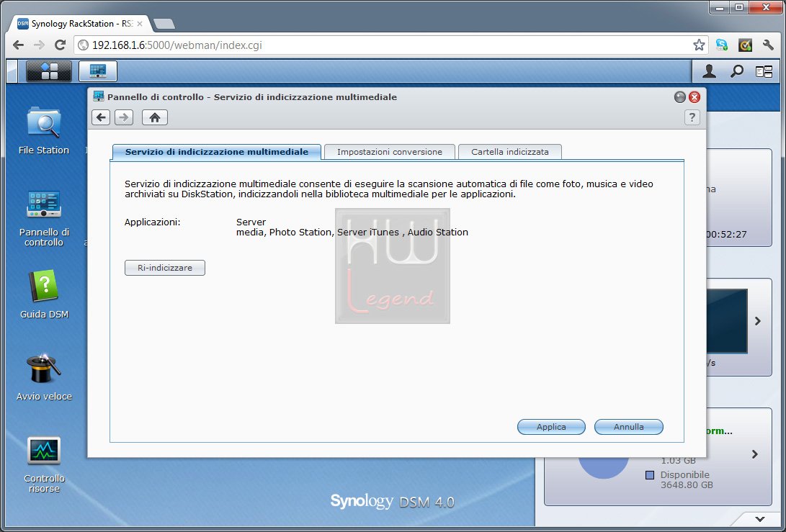786x532 pixels.
Task: Collapse widgets panel bottom chevron
Action: [x=760, y=519]
